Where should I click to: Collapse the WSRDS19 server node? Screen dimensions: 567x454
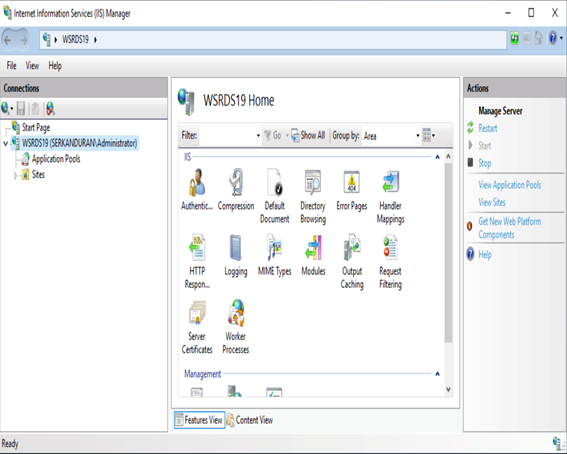[x=5, y=144]
